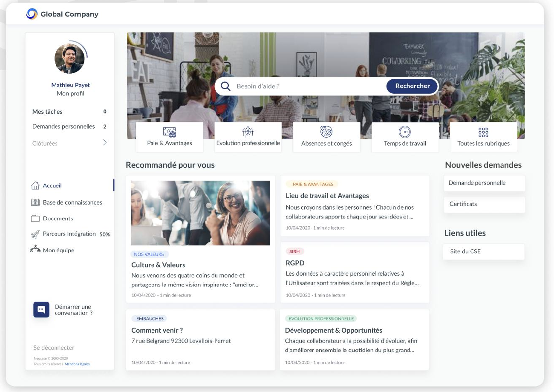The width and height of the screenshot is (554, 392).
Task: Click the 7 rue Belgrand address text
Action: [x=181, y=341]
